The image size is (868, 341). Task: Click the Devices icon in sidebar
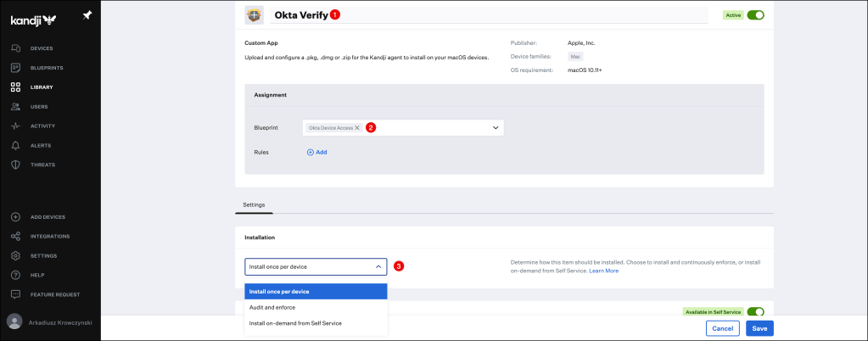click(x=15, y=48)
